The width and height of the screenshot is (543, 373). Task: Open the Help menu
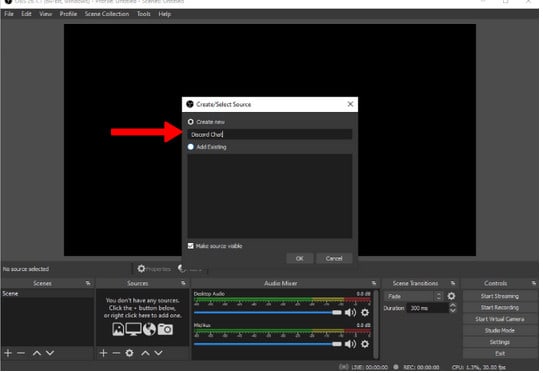(164, 14)
